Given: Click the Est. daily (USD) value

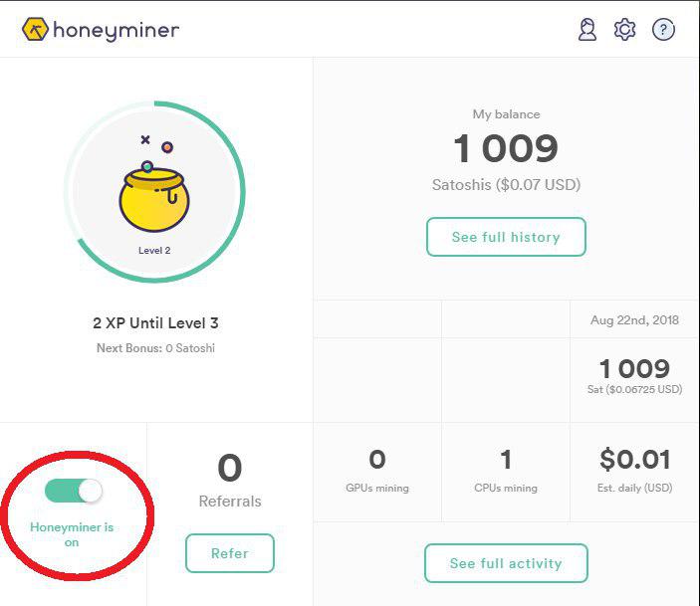Looking at the screenshot, I should [x=634, y=460].
